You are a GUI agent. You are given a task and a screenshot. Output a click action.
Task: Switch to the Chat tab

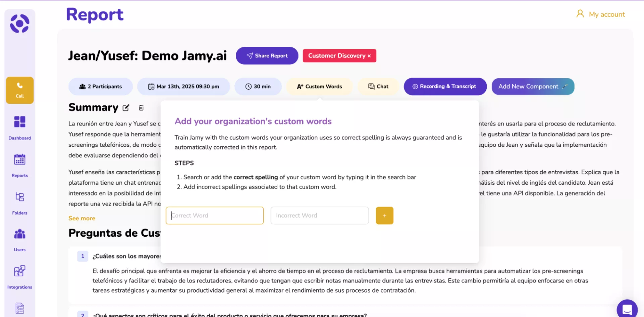point(378,87)
